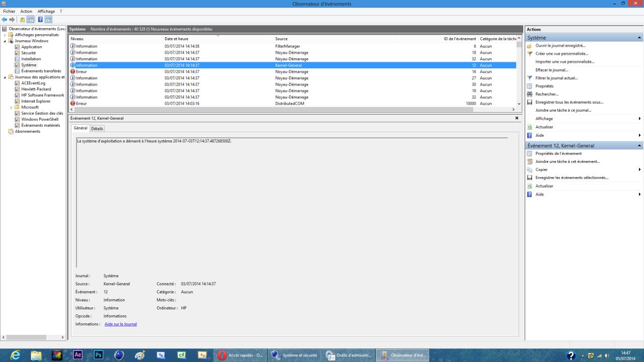
Task: Open the Action menu
Action: click(26, 11)
